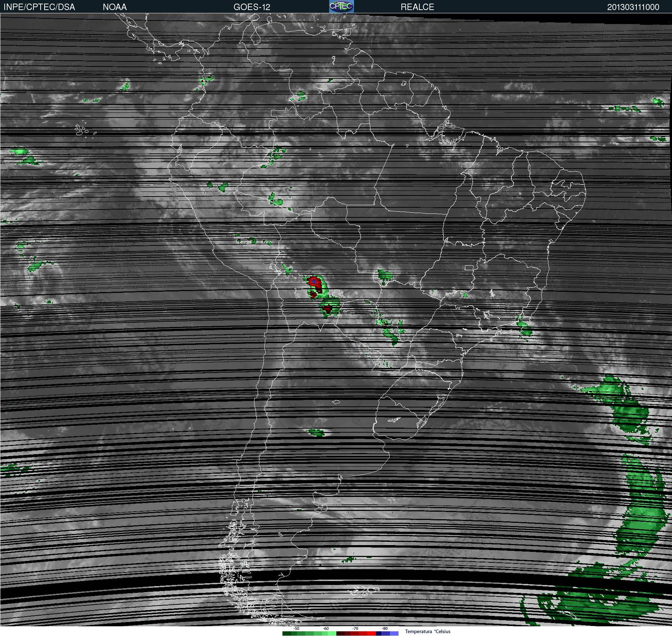Click the CPTEC logo in the header
This screenshot has width=672, height=636.
point(341,6)
